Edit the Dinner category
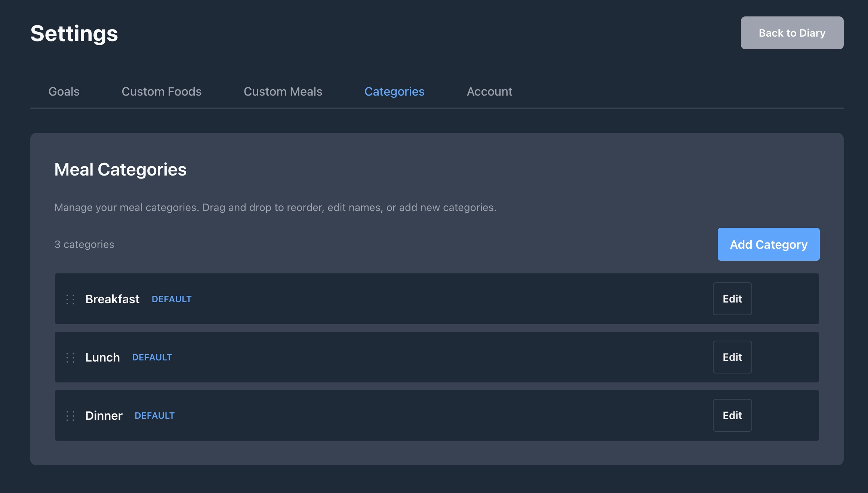The image size is (868, 493). (732, 415)
